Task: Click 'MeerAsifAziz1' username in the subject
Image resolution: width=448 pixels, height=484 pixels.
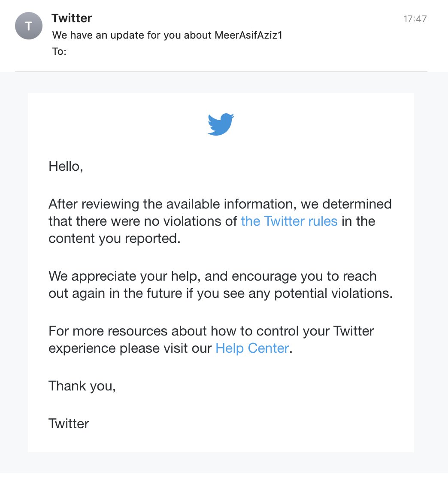Action: pyautogui.click(x=248, y=35)
